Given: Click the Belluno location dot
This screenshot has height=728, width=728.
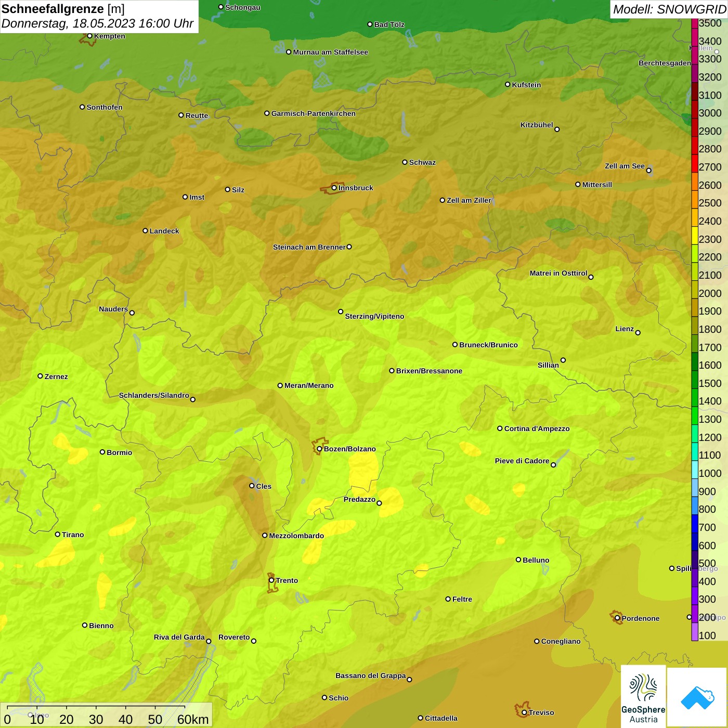Looking at the screenshot, I should pyautogui.click(x=518, y=560).
